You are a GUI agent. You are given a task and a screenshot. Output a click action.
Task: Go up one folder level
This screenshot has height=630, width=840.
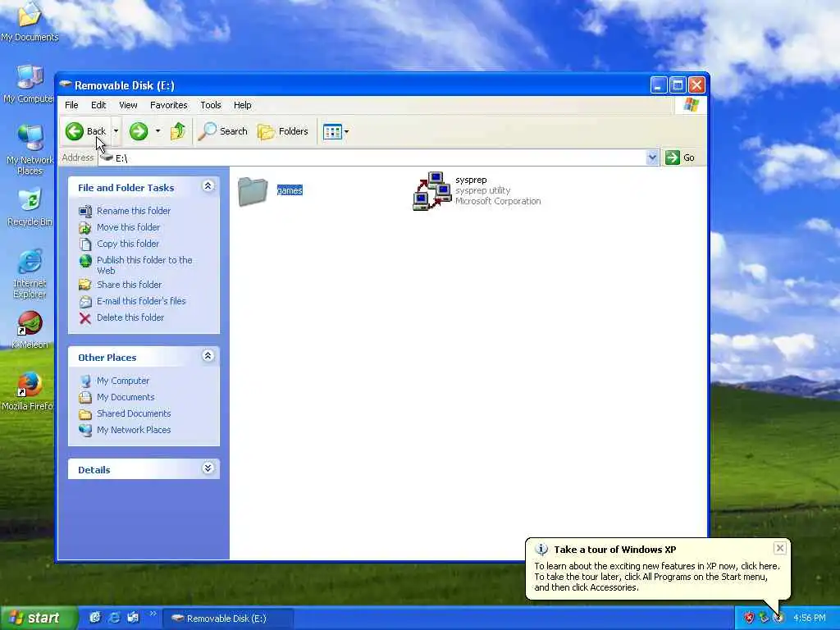coord(177,131)
